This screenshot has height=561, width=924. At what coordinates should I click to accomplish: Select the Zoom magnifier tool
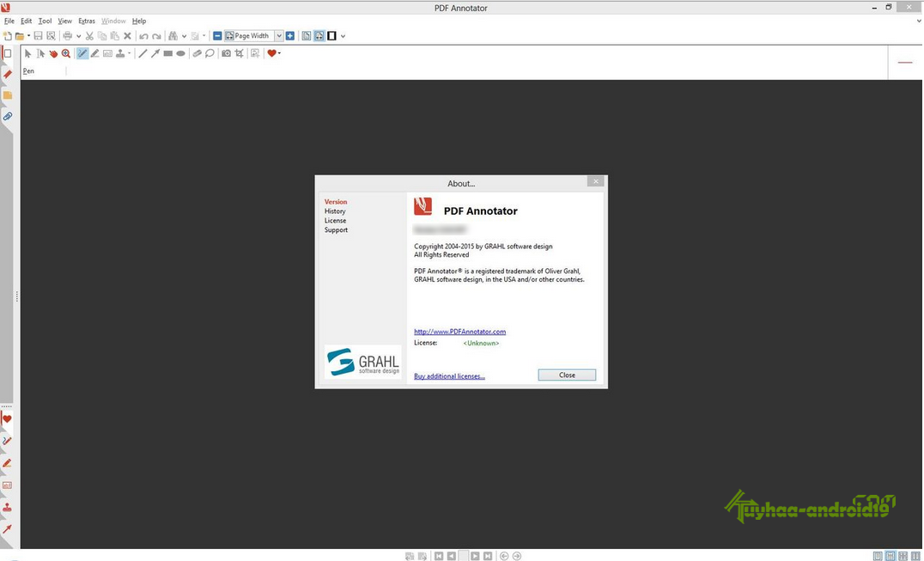[x=66, y=53]
